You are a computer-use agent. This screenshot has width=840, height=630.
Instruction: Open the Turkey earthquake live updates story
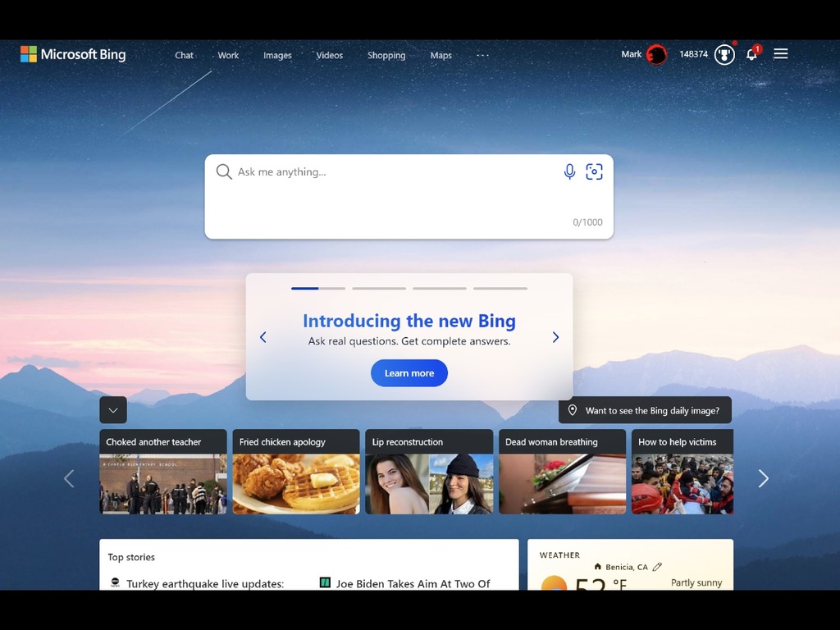(205, 583)
